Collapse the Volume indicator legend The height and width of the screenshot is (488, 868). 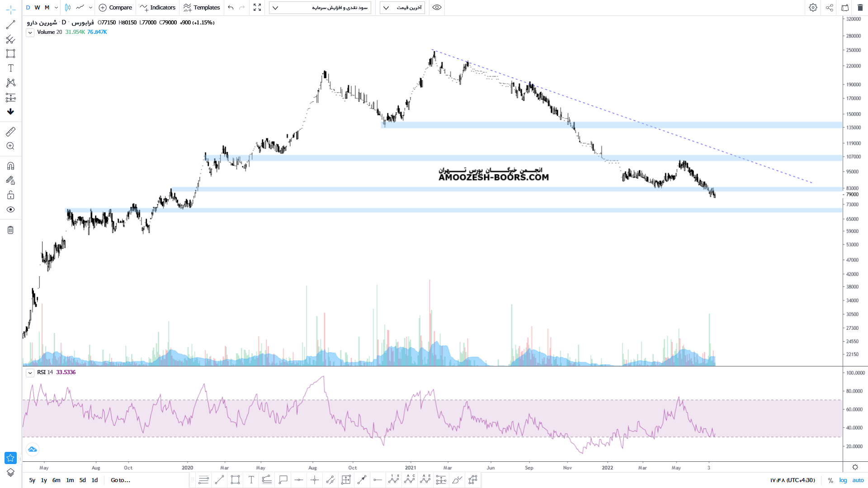pos(30,33)
